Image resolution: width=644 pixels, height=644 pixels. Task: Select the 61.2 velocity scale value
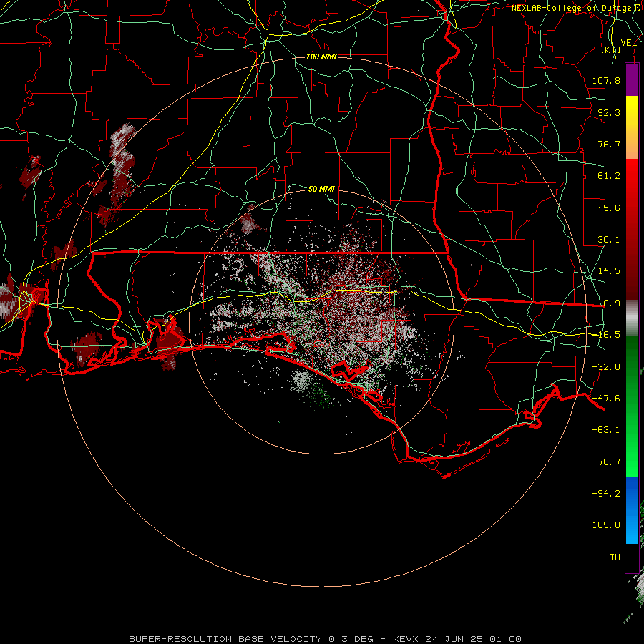coord(609,176)
